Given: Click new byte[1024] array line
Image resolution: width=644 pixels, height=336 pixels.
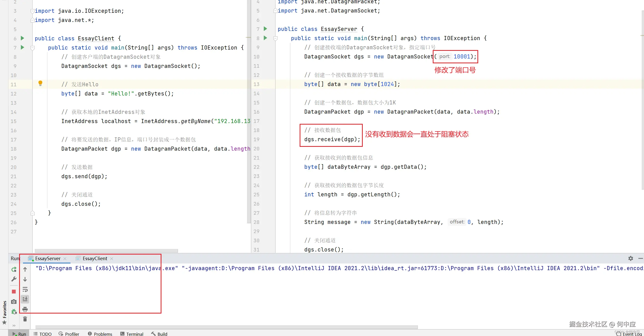Looking at the screenshot, I should point(352,84).
